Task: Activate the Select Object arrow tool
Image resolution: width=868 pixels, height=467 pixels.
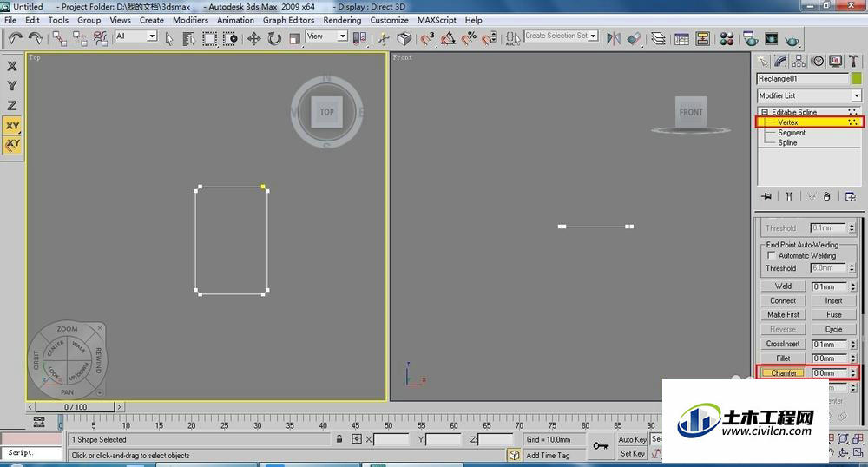Action: (169, 39)
